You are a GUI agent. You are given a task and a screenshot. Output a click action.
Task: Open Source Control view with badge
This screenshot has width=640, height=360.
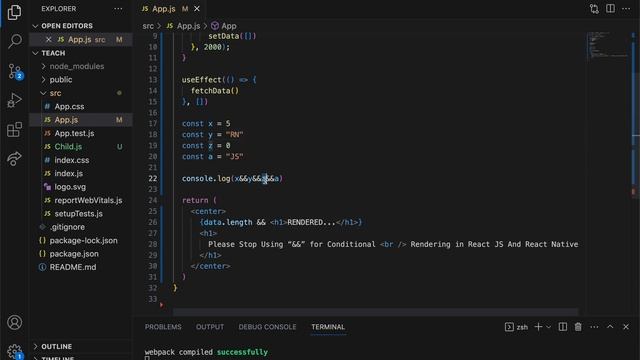click(15, 71)
